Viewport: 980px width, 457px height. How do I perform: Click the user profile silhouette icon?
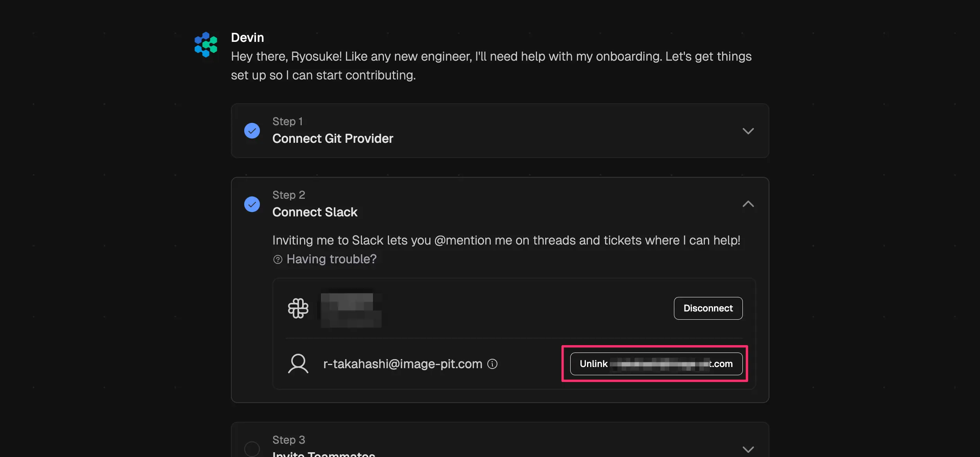point(298,364)
